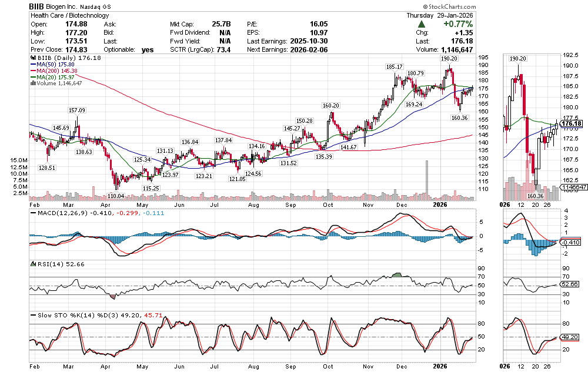Click the green MA(20) legend entry
The height and width of the screenshot is (372, 588).
tap(52, 77)
